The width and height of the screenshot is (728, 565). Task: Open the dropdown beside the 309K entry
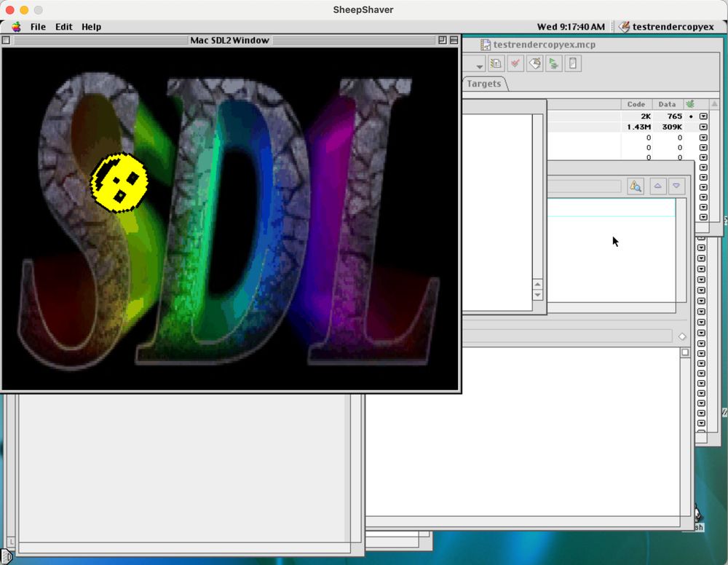(703, 127)
